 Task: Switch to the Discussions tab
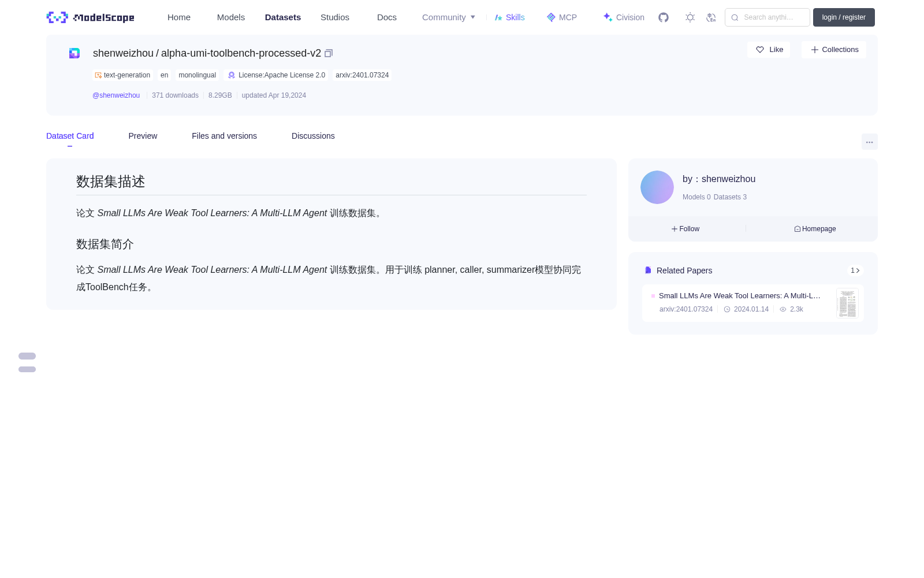click(x=313, y=136)
